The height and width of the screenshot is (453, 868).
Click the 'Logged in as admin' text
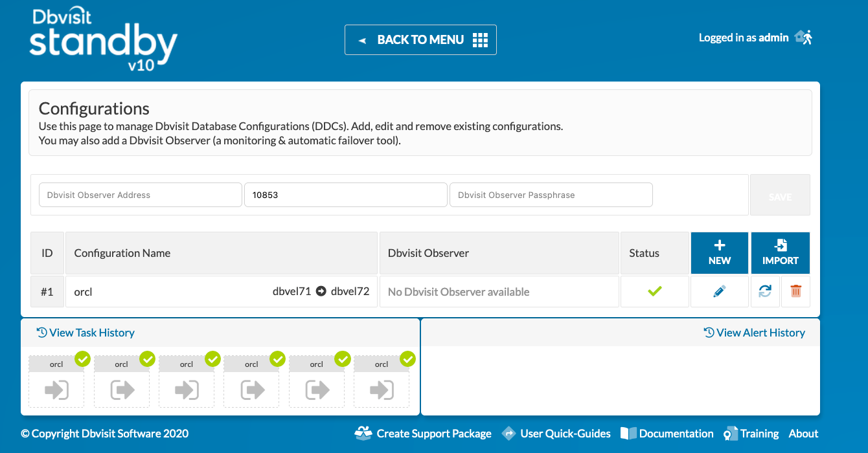pos(744,38)
